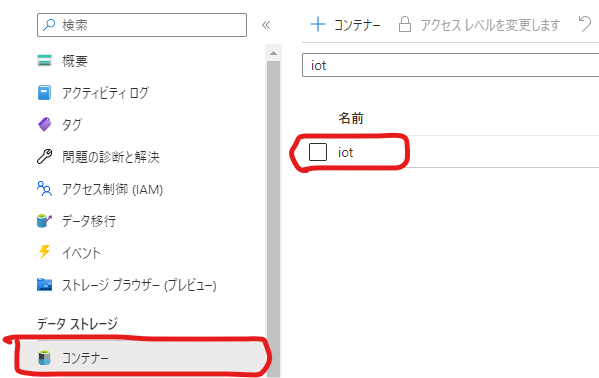Click the sidebar vertical scrollbar thumb

[x=273, y=219]
